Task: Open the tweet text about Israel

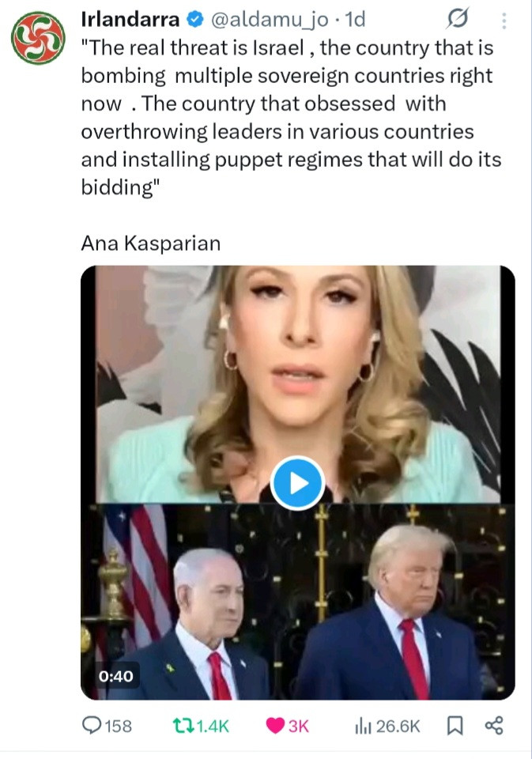Action: pyautogui.click(x=291, y=115)
